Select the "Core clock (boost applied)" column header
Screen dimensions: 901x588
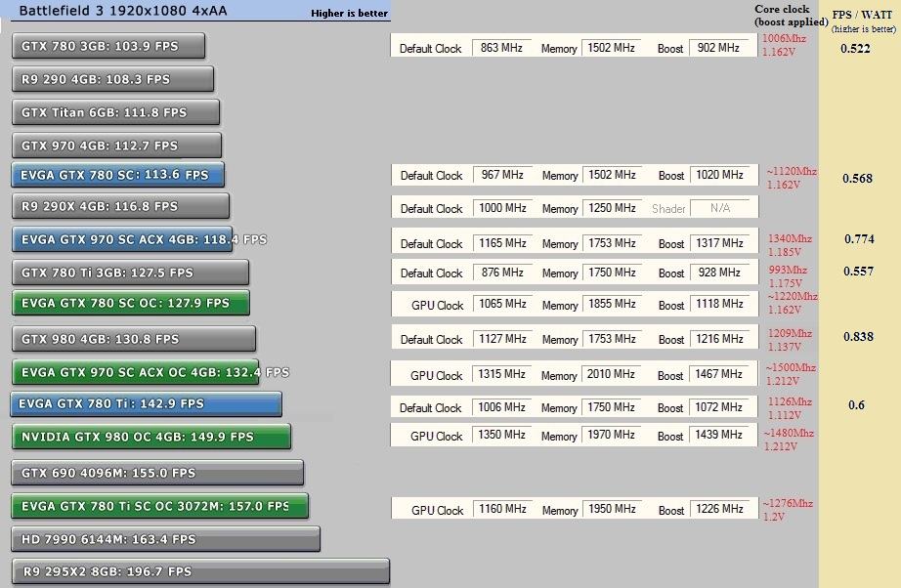click(791, 16)
